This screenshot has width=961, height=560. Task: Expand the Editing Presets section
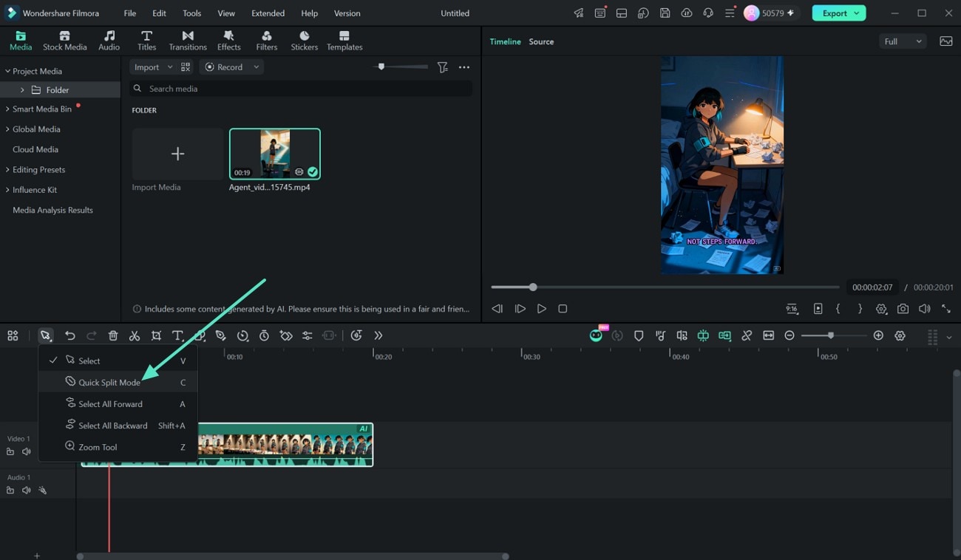point(7,170)
